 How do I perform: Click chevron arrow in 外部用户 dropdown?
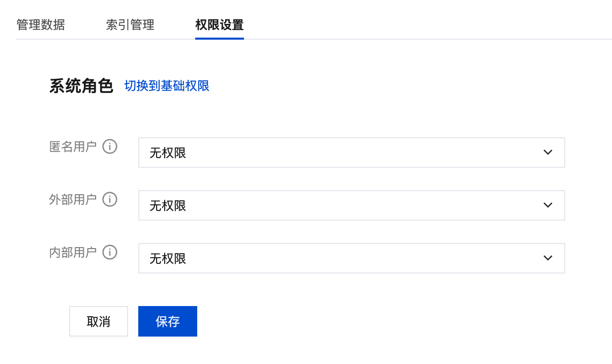547,205
